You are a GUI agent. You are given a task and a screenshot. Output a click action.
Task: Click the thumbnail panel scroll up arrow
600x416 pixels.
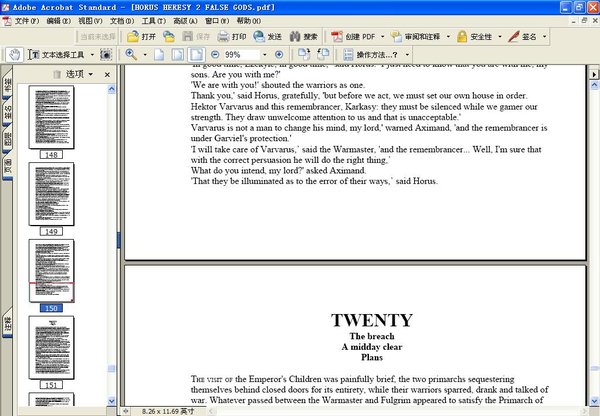pyautogui.click(x=111, y=89)
